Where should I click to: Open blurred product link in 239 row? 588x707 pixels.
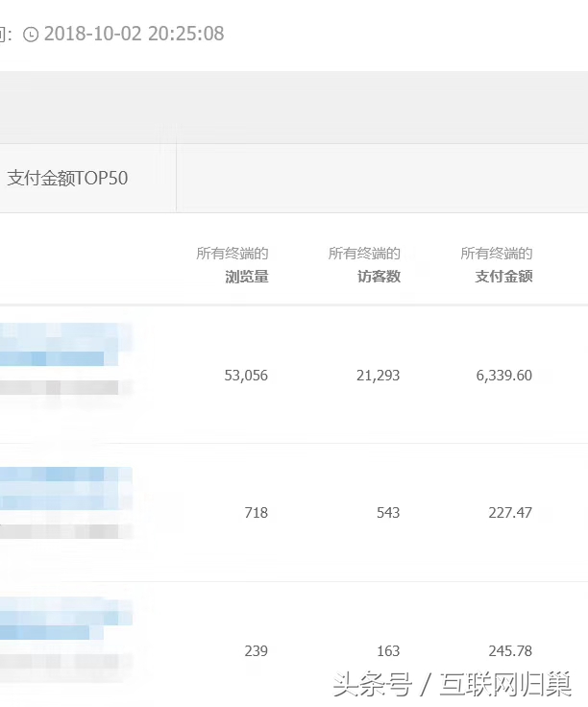click(x=65, y=619)
